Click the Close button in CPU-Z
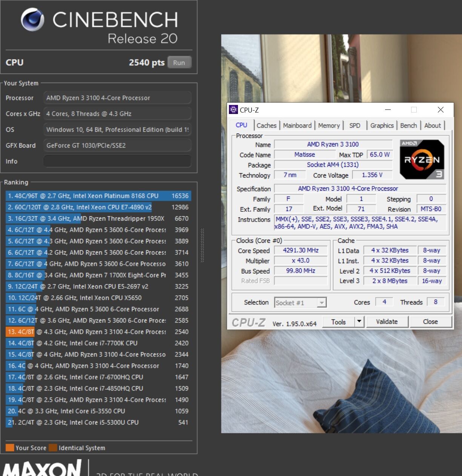 [430, 322]
